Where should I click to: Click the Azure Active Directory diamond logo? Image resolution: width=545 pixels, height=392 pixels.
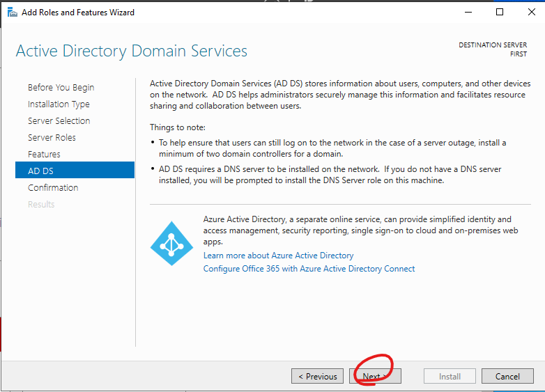pyautogui.click(x=171, y=244)
